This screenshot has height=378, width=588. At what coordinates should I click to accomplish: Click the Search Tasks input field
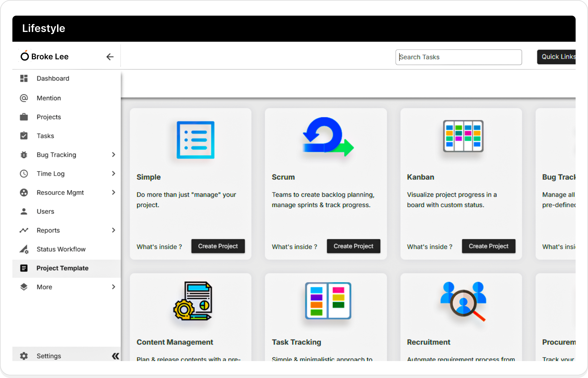point(458,57)
